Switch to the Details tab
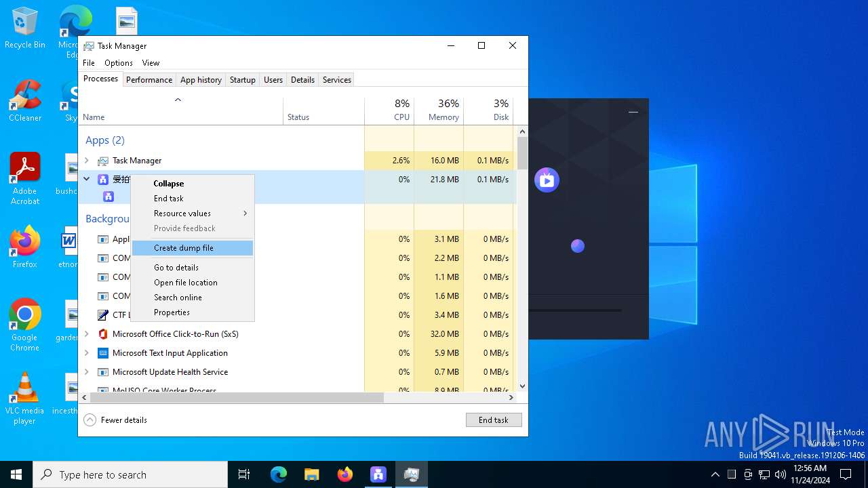The image size is (868, 488). [x=302, y=80]
